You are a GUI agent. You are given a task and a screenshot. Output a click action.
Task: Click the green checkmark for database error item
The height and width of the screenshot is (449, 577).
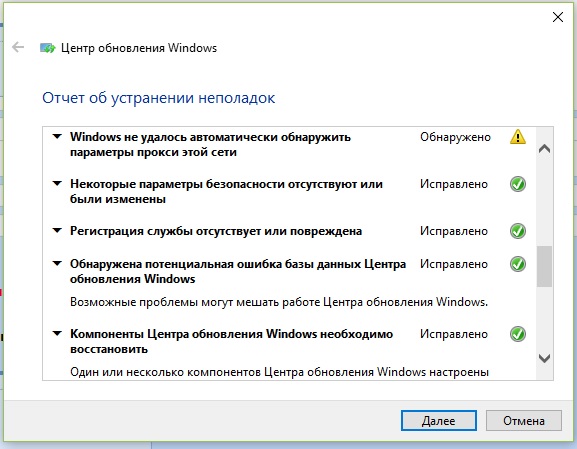[x=518, y=264]
